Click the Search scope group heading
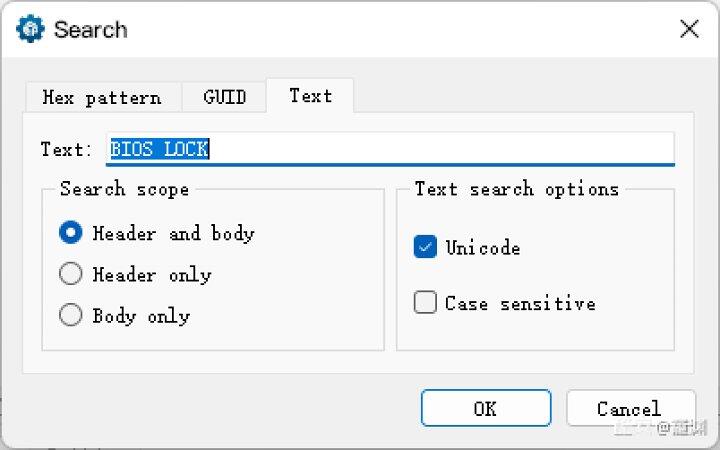720x450 pixels. click(x=124, y=189)
